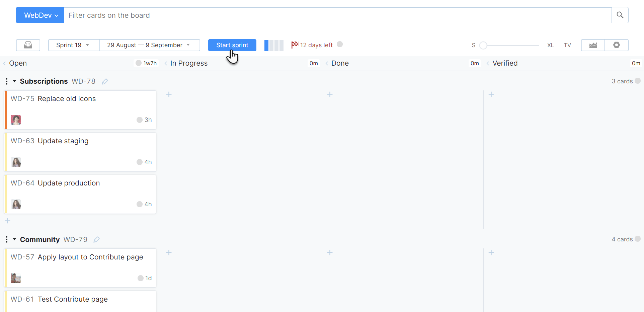Add card in Subscriptions Verified column
644x312 pixels.
[491, 94]
